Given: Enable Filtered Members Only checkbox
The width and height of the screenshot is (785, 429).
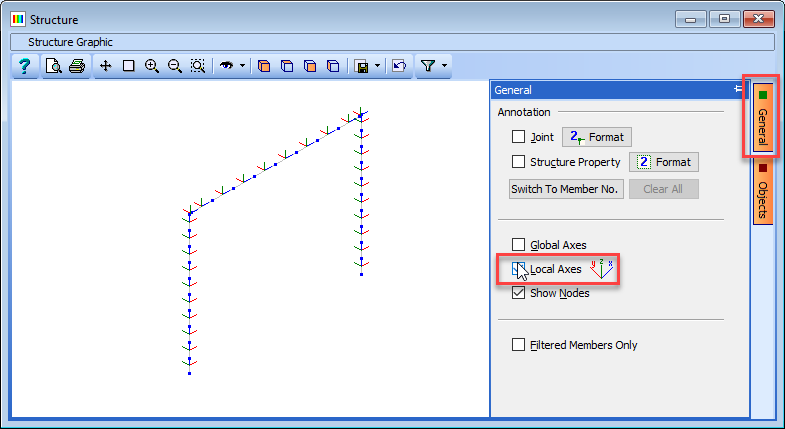Looking at the screenshot, I should click(x=519, y=345).
